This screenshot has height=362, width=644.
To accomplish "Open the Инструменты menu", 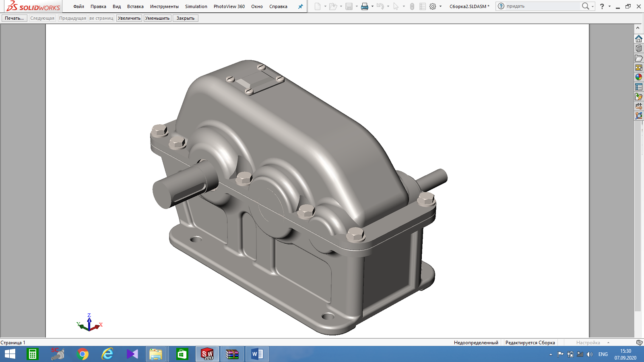I will 164,6.
